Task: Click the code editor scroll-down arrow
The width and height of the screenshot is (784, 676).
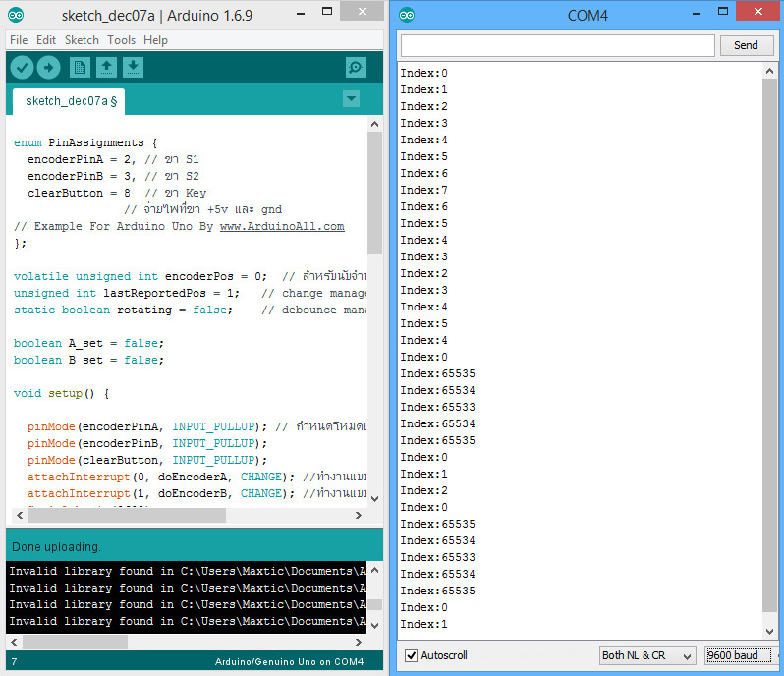Action: tap(375, 498)
